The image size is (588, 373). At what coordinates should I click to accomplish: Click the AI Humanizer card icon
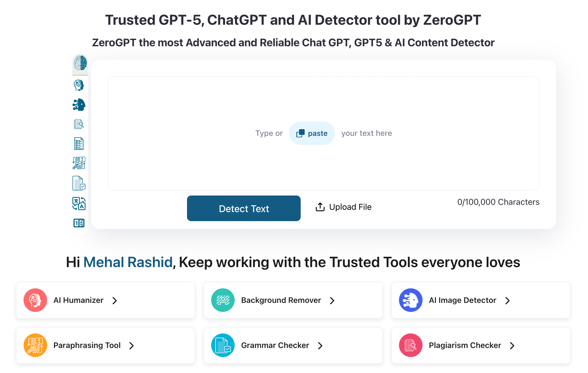point(35,300)
